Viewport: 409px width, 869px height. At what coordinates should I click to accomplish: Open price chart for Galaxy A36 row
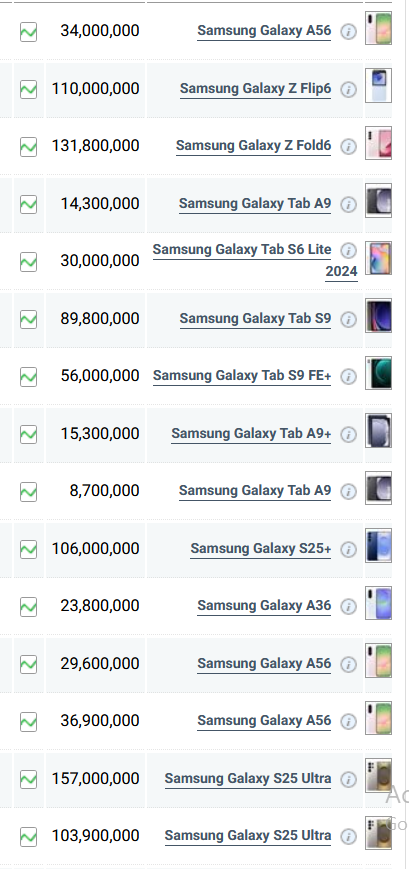click(x=28, y=607)
